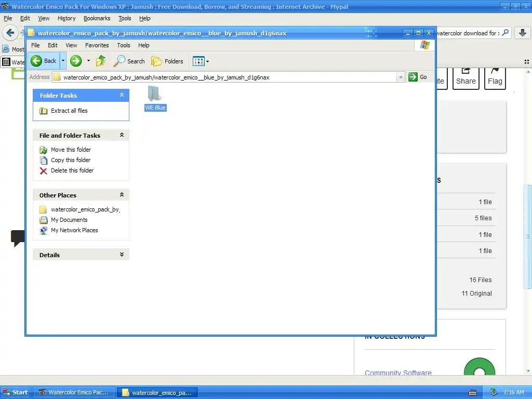Open Mypal browser Bookmarks menu
This screenshot has height=399, width=532.
(x=97, y=18)
